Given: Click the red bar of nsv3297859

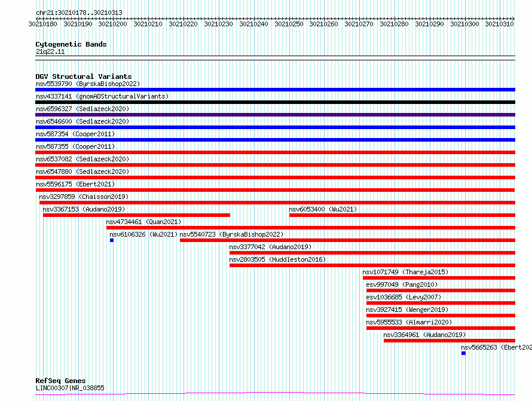Looking at the screenshot, I should tap(277, 203).
